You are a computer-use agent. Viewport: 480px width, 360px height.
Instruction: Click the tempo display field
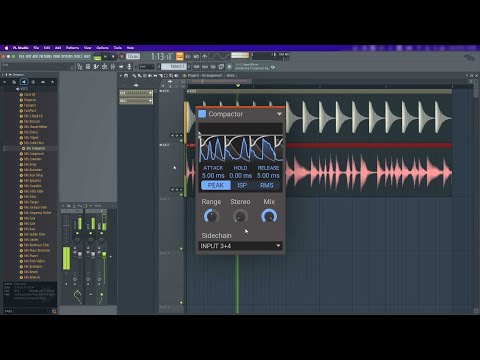click(133, 57)
